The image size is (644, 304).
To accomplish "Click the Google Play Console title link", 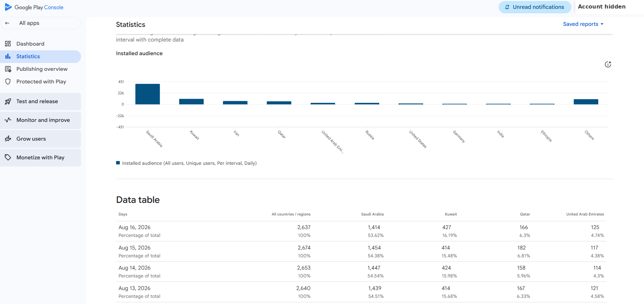I will 39,7.
